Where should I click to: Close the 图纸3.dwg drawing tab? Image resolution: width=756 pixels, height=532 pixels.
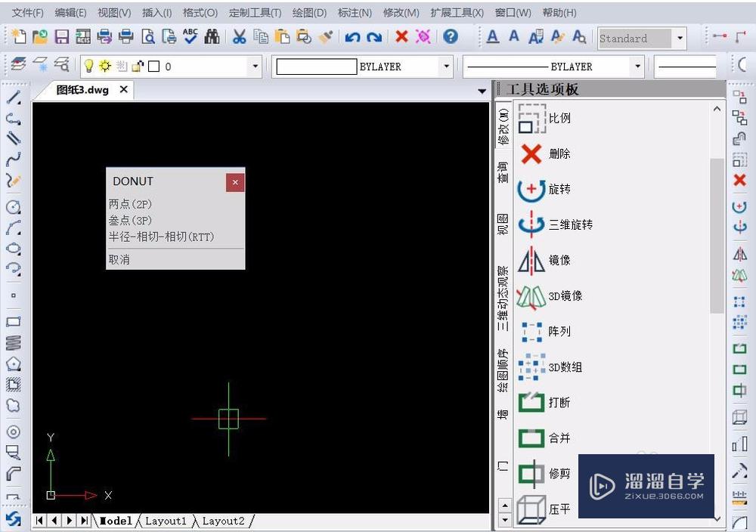[x=124, y=90]
